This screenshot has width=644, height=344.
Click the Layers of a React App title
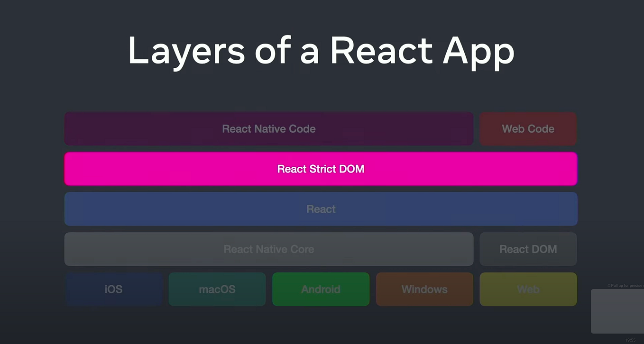click(x=321, y=51)
